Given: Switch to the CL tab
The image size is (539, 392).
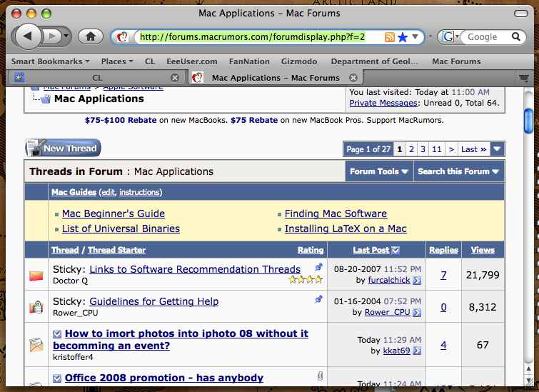Looking at the screenshot, I should tap(97, 78).
